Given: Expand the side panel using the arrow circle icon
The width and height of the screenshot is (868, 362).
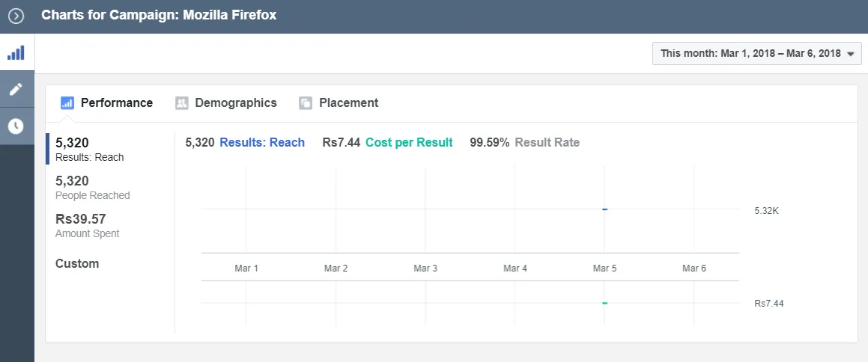Looking at the screenshot, I should tap(16, 16).
